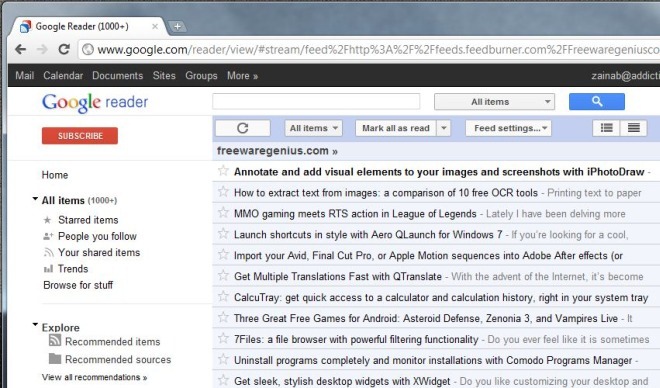Close the Google Reader tab
The image size is (660, 388).
point(155,27)
